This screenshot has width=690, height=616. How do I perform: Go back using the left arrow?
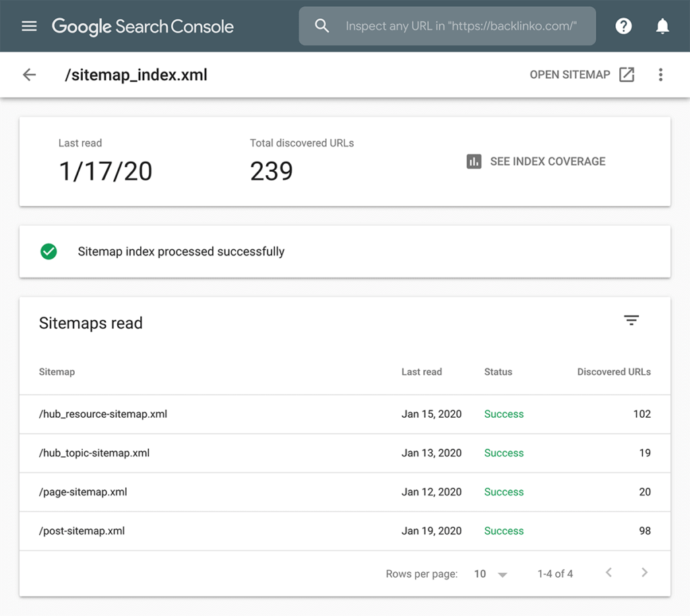[29, 75]
